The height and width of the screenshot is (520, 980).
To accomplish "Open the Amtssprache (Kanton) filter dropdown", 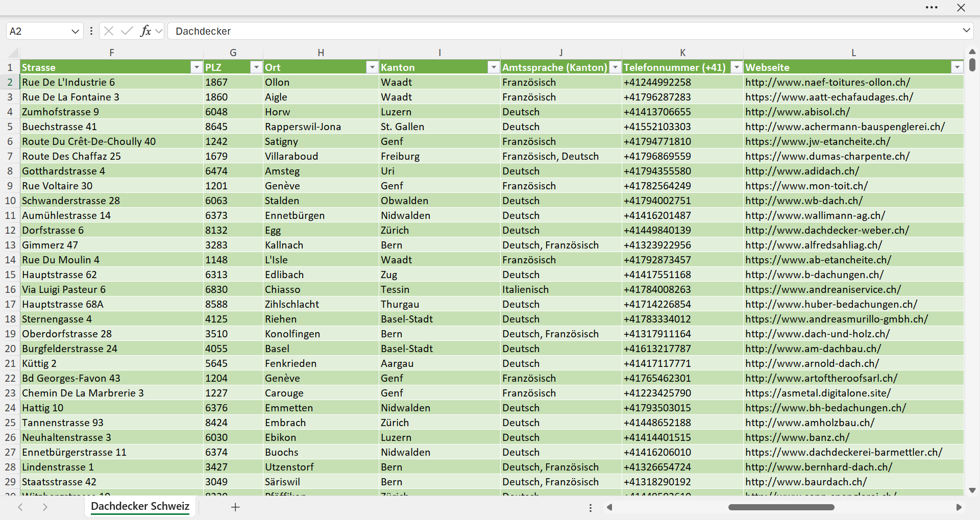I will coord(615,67).
